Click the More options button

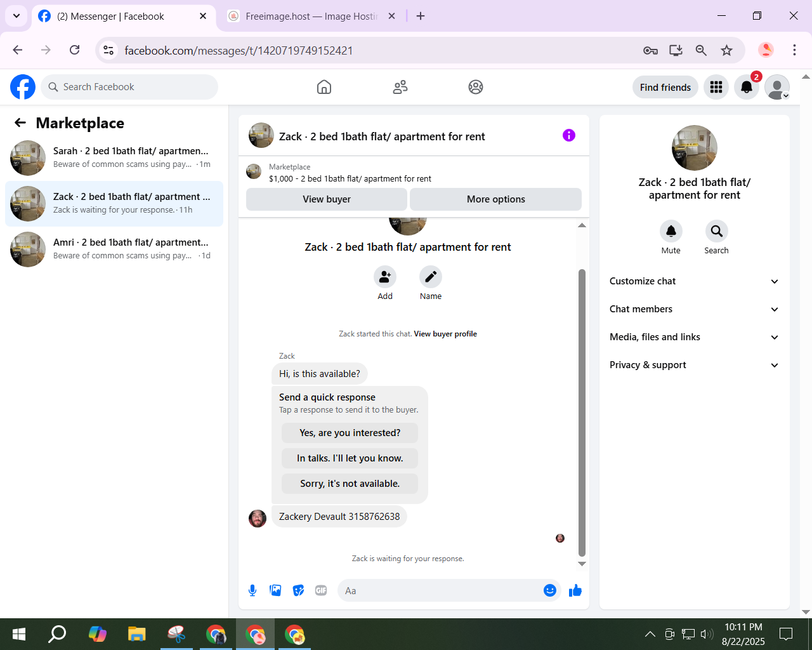click(x=496, y=199)
